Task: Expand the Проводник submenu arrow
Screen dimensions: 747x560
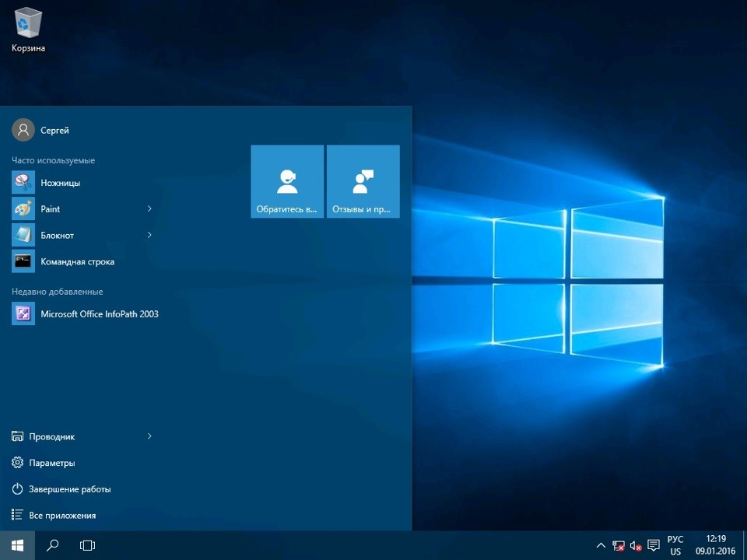Action: [x=149, y=436]
